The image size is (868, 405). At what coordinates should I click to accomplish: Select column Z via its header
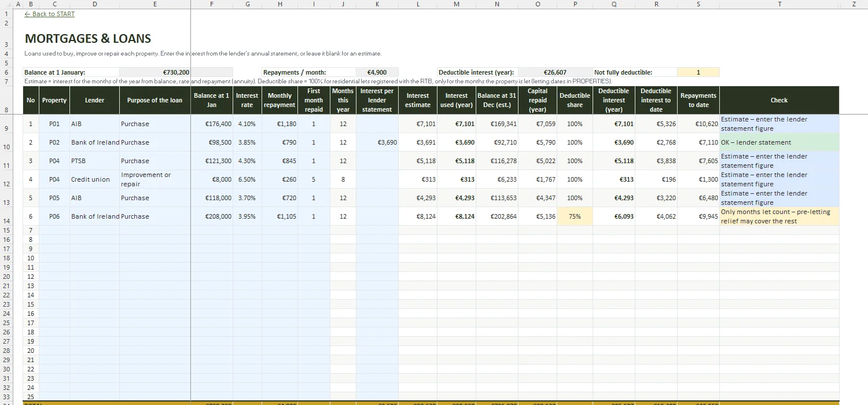pos(854,4)
